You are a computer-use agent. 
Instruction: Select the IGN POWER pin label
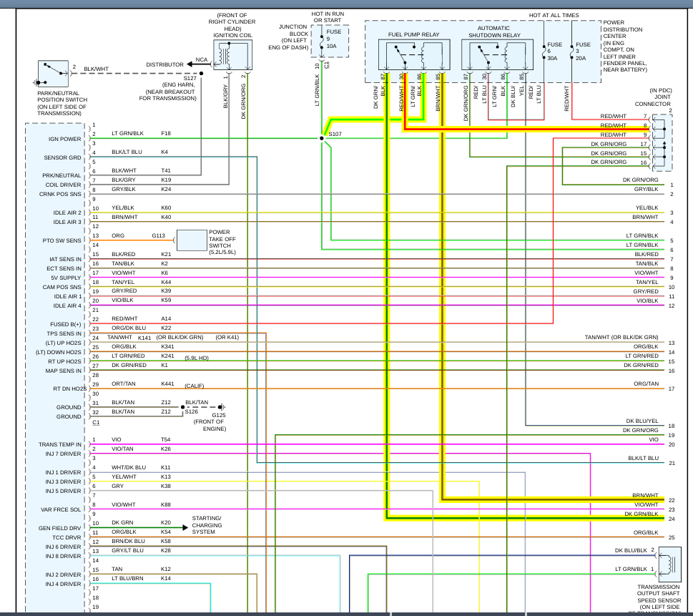pyautogui.click(x=64, y=139)
